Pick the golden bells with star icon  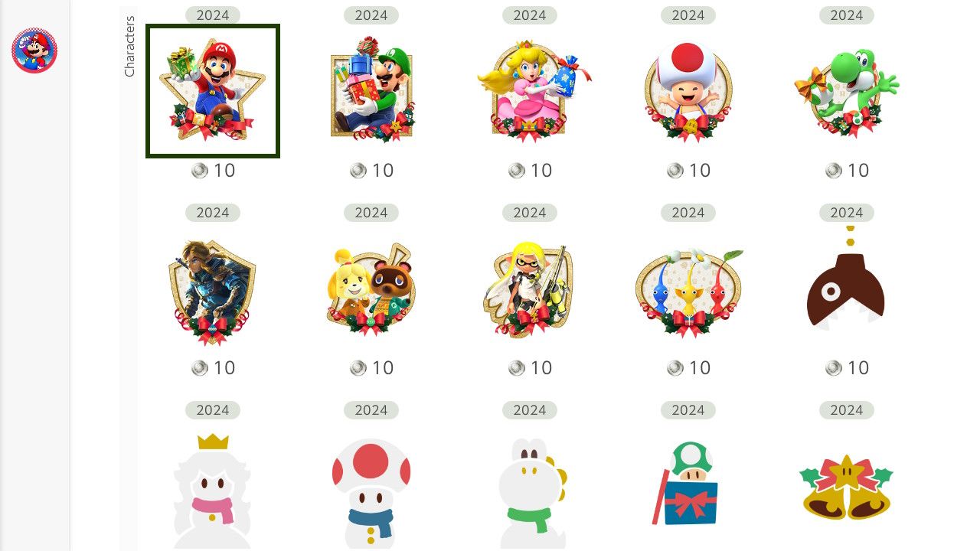[x=847, y=487]
